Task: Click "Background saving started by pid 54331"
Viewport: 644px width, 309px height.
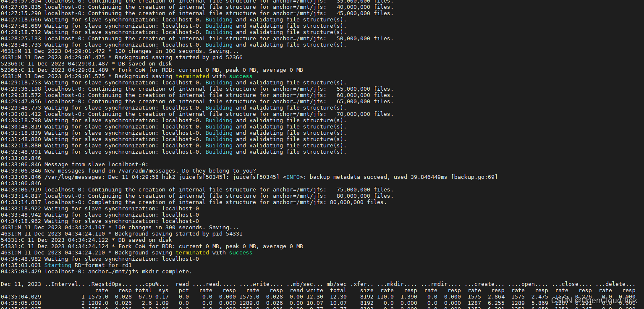Action: click(178, 234)
